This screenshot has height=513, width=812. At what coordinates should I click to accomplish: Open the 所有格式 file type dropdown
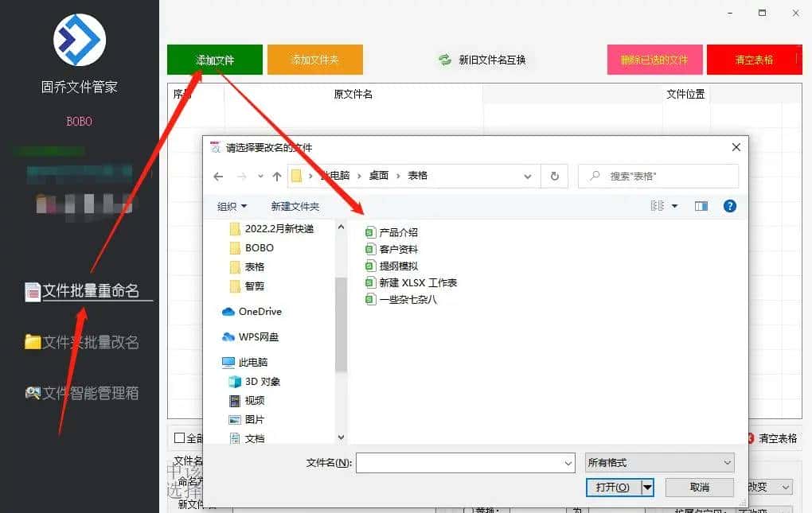point(659,462)
